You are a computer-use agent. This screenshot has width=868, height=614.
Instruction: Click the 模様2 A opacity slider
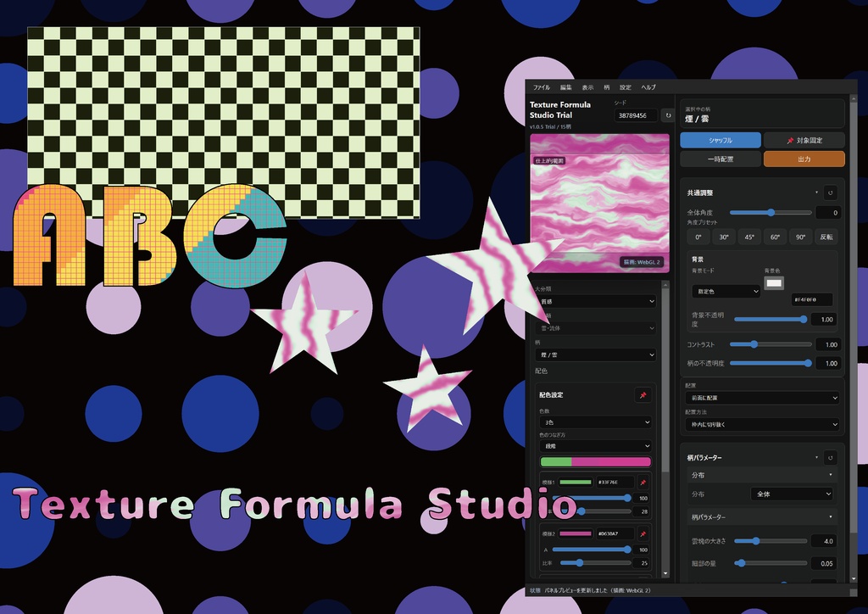(x=592, y=550)
